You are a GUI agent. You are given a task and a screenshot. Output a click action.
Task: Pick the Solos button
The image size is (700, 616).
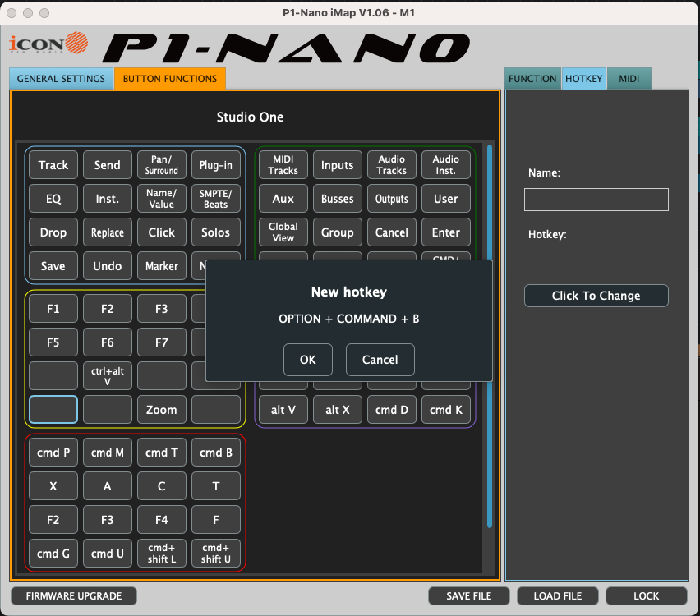pos(215,232)
